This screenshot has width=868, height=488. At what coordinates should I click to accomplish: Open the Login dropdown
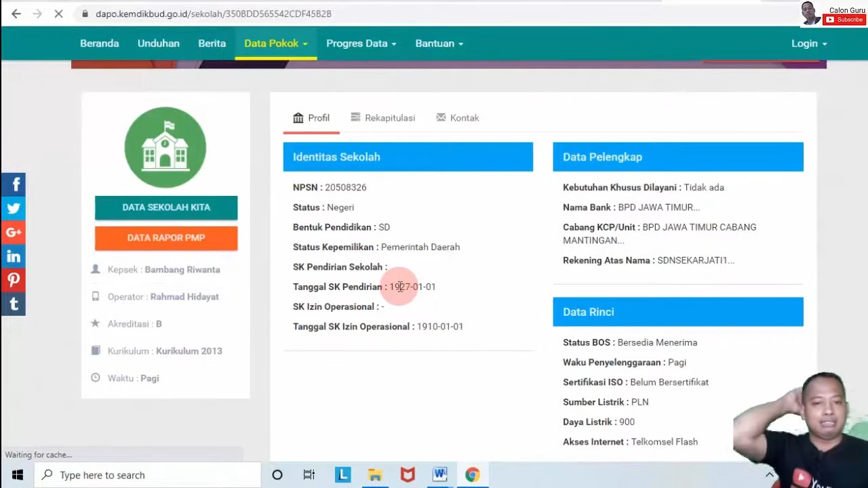808,43
